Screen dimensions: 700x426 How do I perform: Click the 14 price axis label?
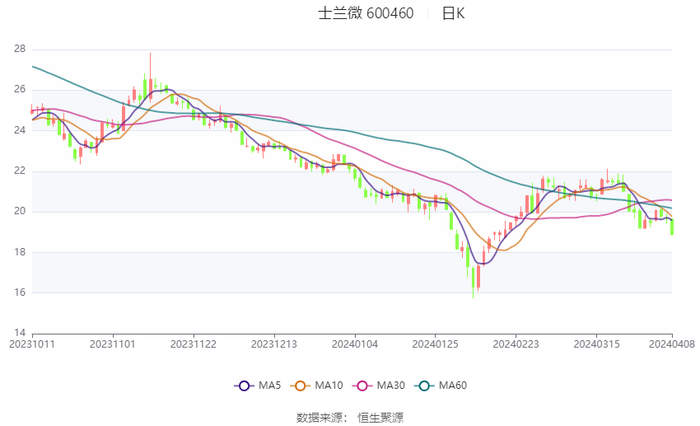[x=20, y=333]
